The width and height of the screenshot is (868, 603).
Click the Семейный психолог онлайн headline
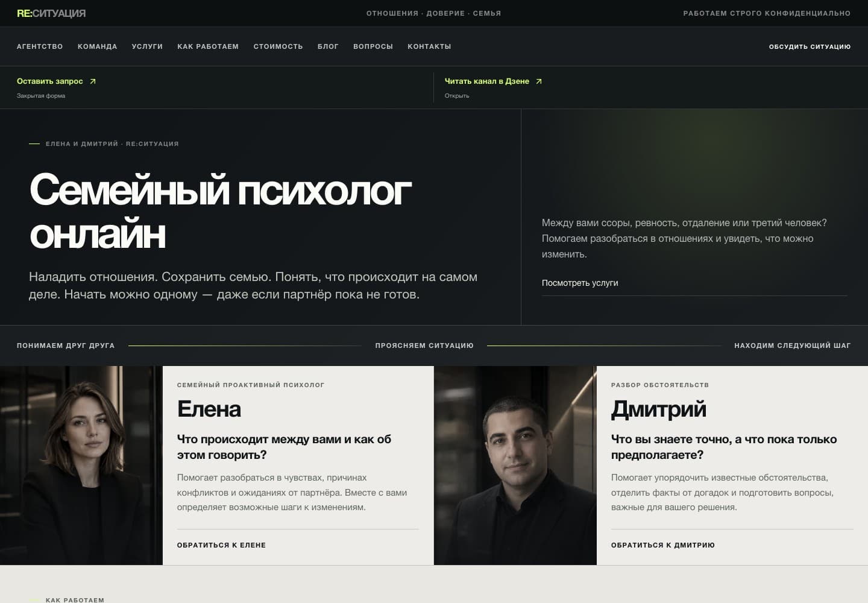(221, 212)
